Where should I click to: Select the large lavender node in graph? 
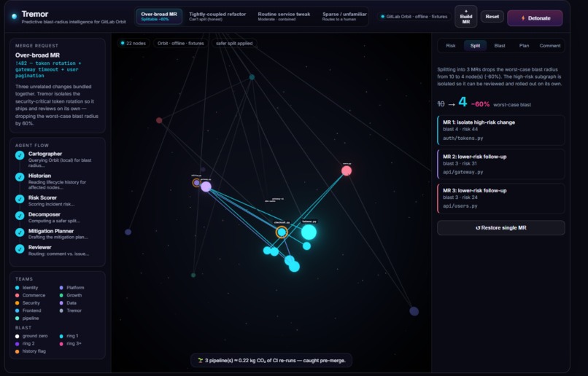pyautogui.click(x=206, y=187)
